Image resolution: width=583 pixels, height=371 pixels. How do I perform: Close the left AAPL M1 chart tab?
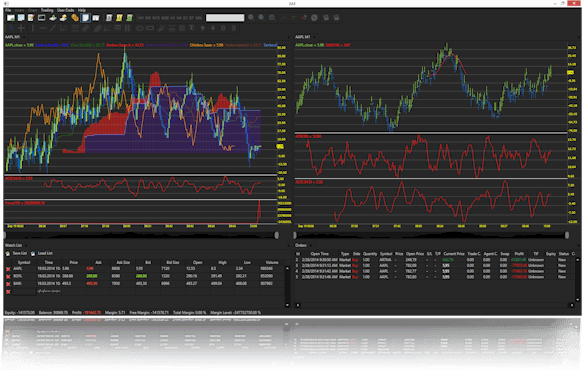coord(25,37)
